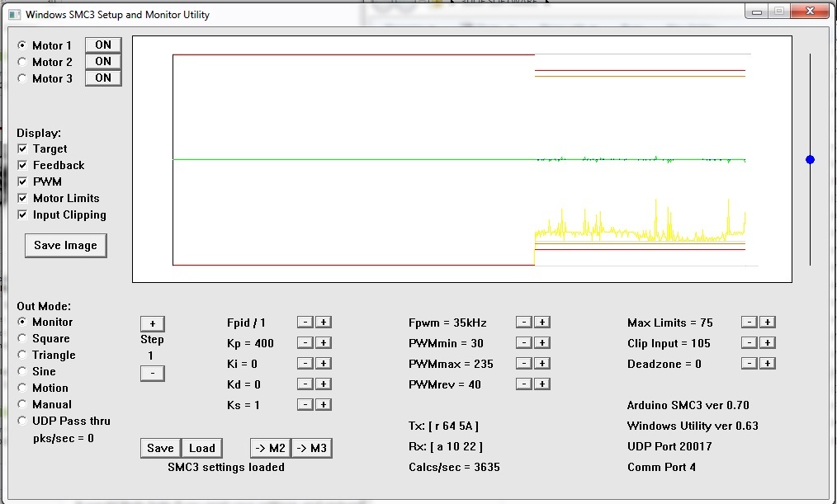
Task: Increase Ki with the plus button
Action: pos(324,364)
